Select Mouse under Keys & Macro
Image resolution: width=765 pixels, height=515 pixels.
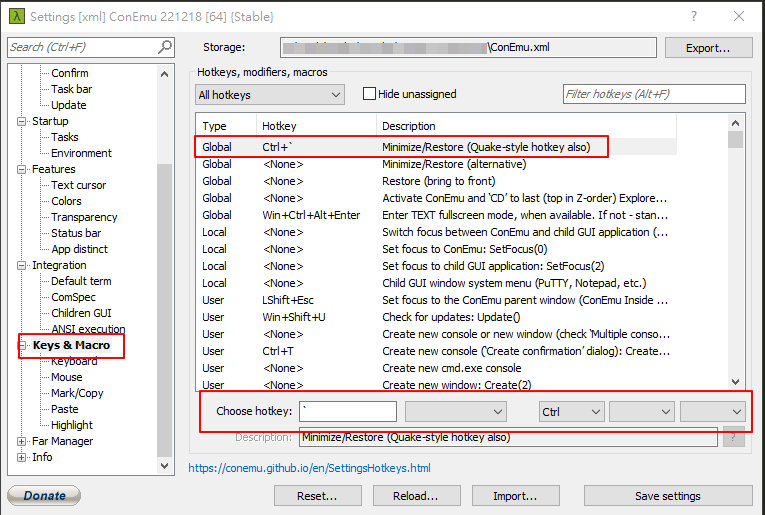point(66,377)
